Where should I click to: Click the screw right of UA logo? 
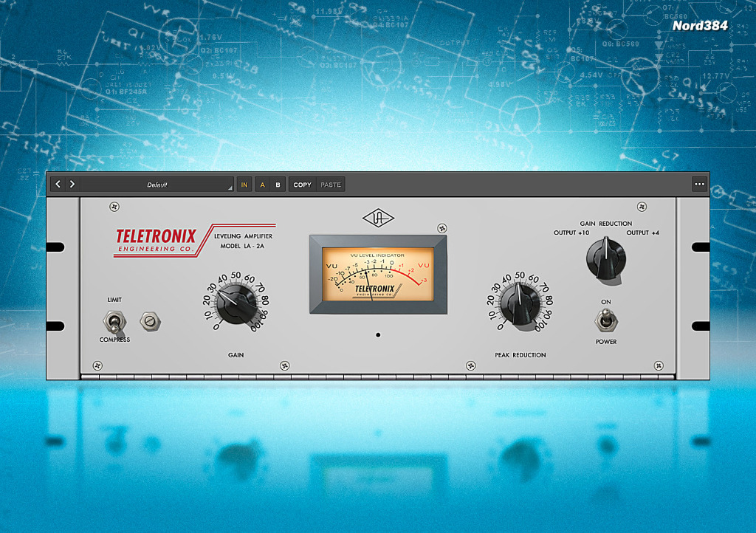pos(442,228)
